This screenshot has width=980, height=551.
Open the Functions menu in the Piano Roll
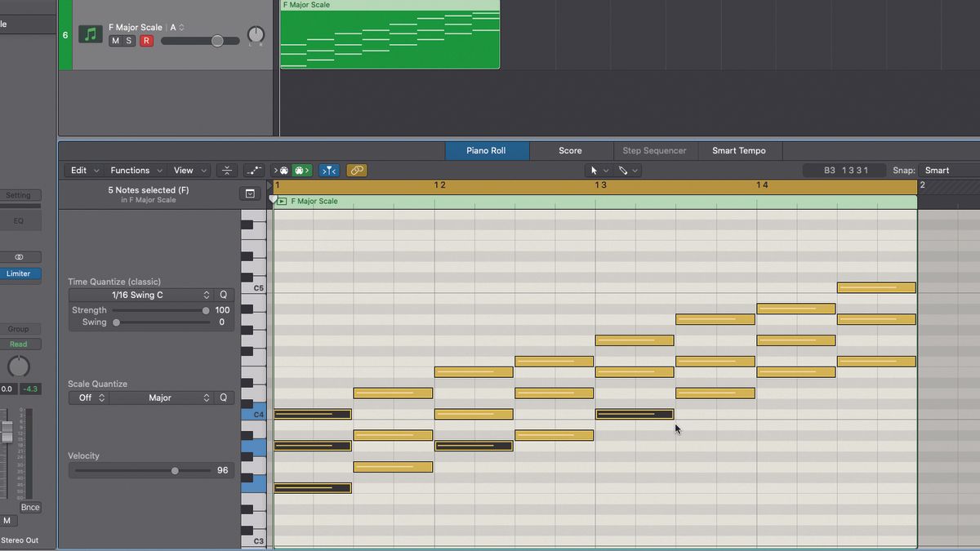131,170
